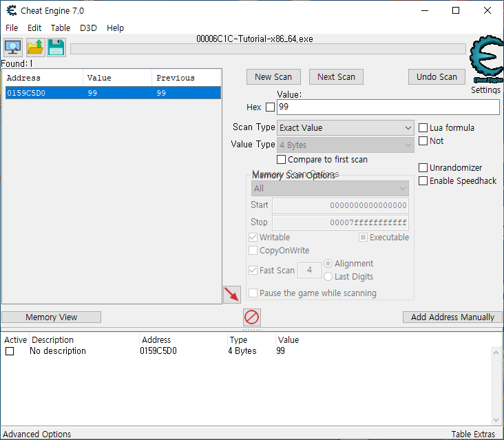Image resolution: width=504 pixels, height=440 pixels.
Task: Click the panel splitter grip dots
Action: pos(252,330)
